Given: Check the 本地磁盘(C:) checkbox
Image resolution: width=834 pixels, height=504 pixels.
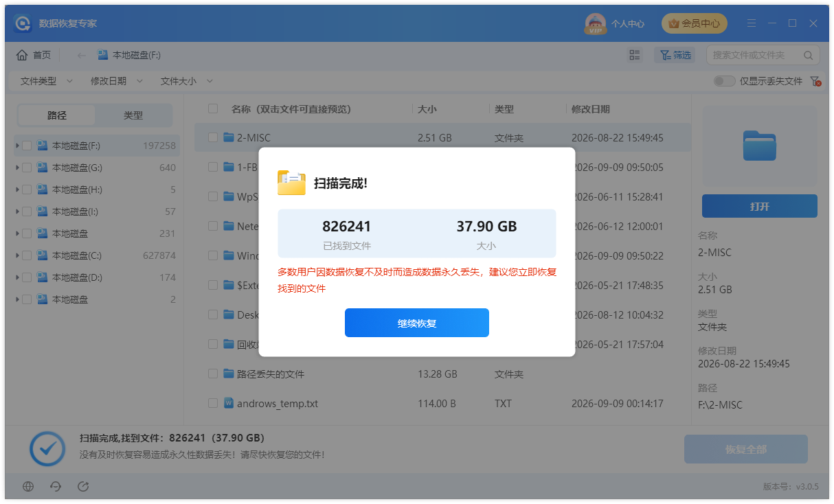Looking at the screenshot, I should point(27,255).
